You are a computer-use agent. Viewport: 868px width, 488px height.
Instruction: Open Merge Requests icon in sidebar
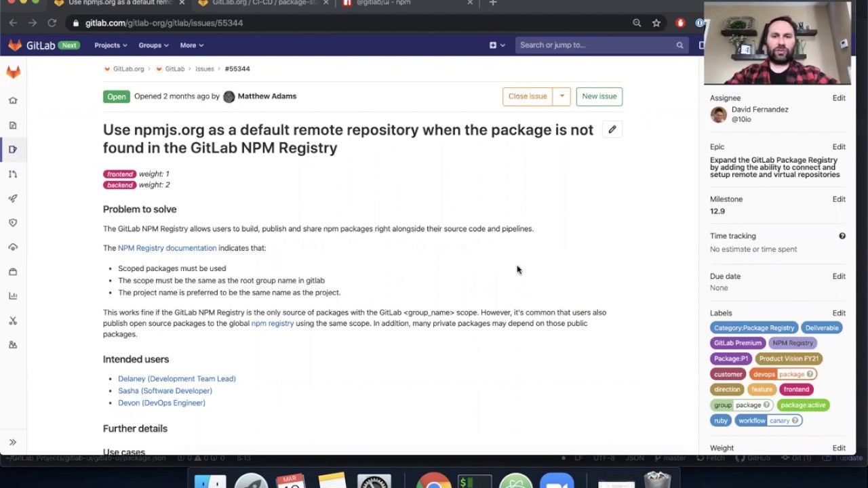[x=13, y=174]
